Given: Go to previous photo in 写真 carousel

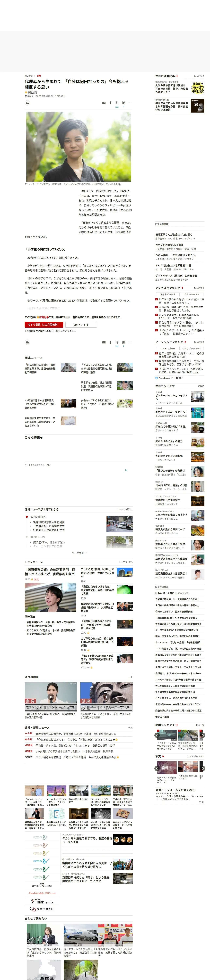Looking at the screenshot, I should point(157,768).
